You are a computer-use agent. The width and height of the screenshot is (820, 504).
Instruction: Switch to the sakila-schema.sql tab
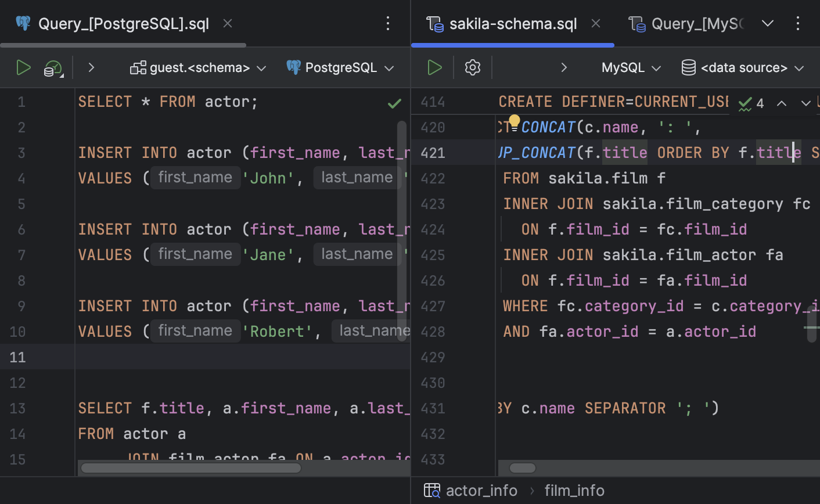point(513,23)
